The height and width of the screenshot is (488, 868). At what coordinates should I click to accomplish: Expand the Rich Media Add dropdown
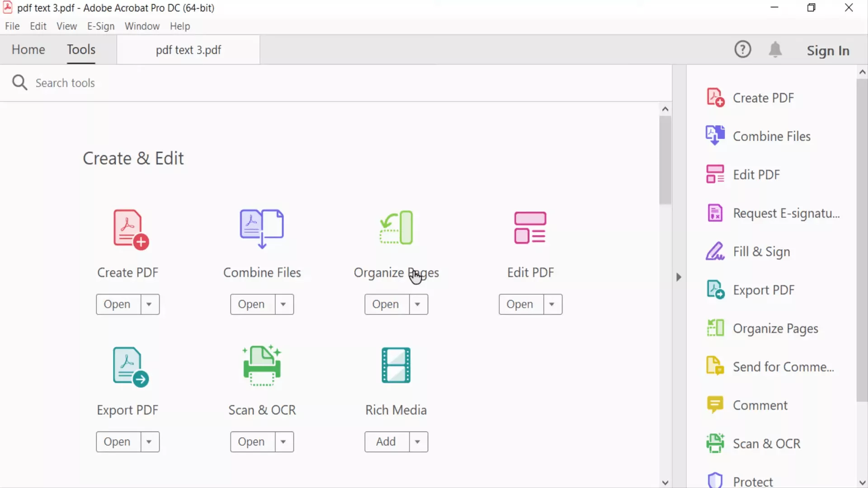(417, 441)
